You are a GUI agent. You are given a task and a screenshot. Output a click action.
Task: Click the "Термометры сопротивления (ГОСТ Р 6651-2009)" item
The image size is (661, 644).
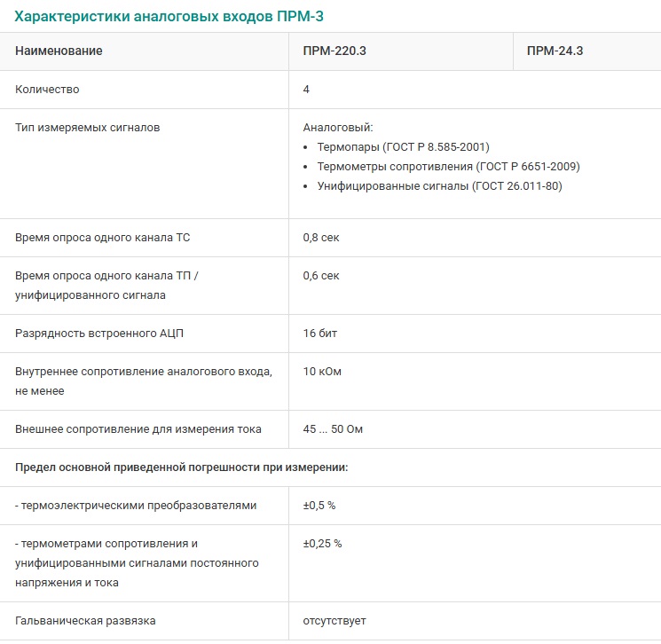[x=448, y=167]
